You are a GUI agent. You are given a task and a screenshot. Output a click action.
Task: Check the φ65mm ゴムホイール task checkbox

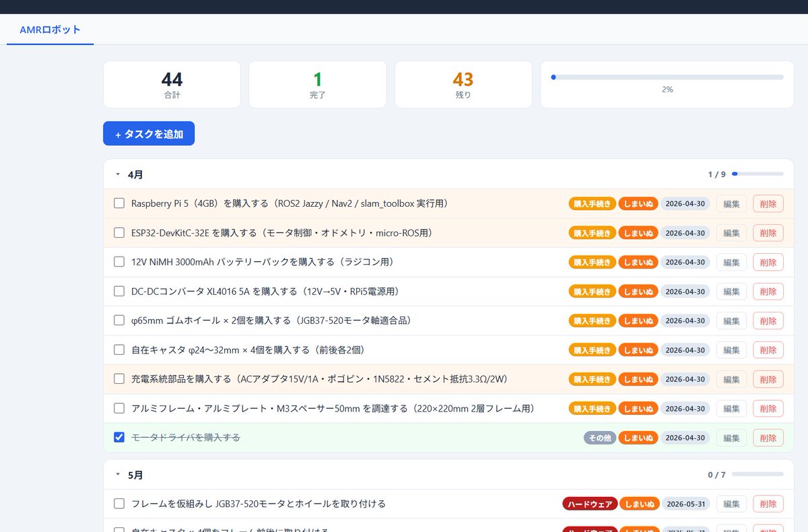click(119, 321)
